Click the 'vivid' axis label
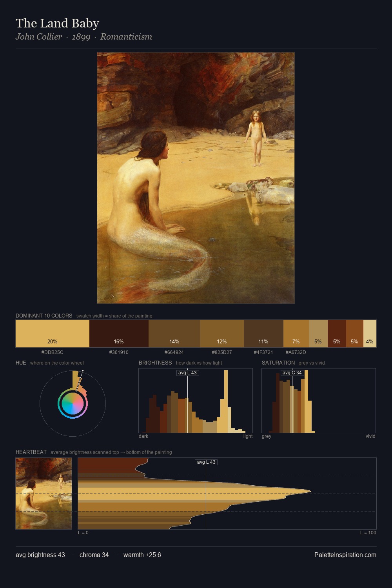The height and width of the screenshot is (588, 392). coord(370,436)
